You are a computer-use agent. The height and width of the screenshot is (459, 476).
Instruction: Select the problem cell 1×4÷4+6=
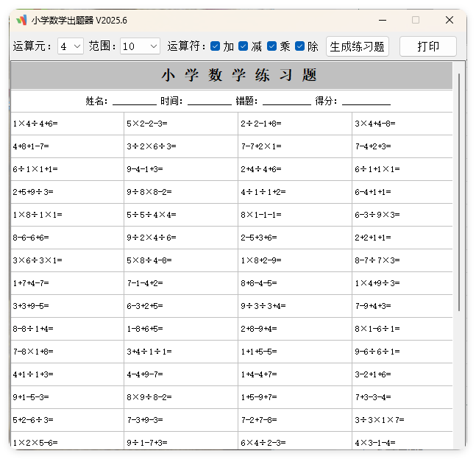coord(67,124)
